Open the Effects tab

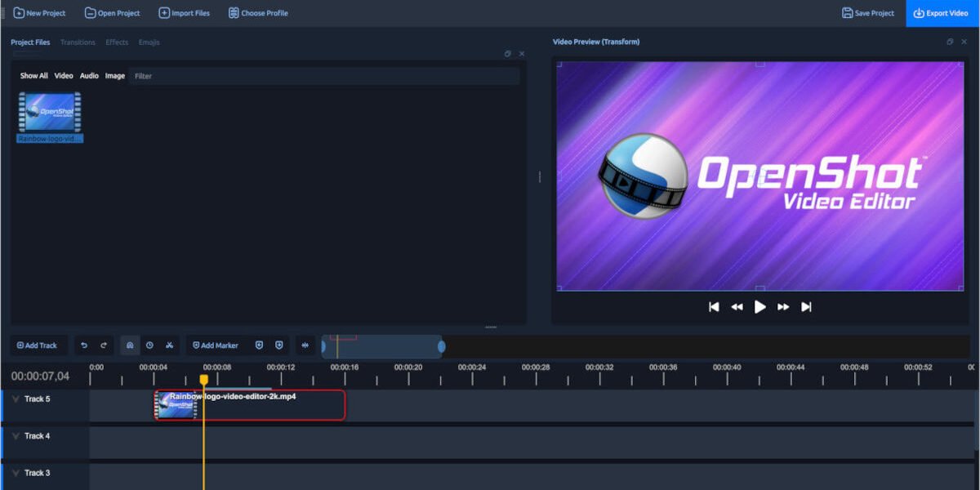tap(117, 42)
